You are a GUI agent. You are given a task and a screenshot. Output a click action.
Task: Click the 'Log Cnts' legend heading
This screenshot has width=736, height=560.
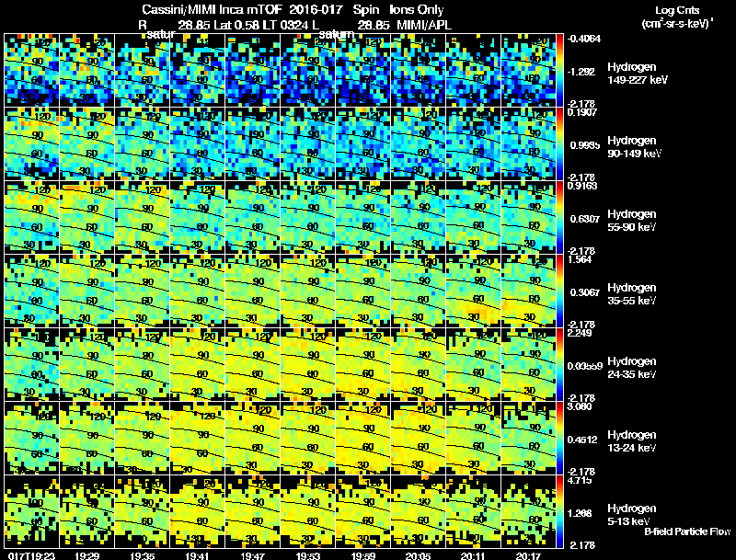pos(677,10)
